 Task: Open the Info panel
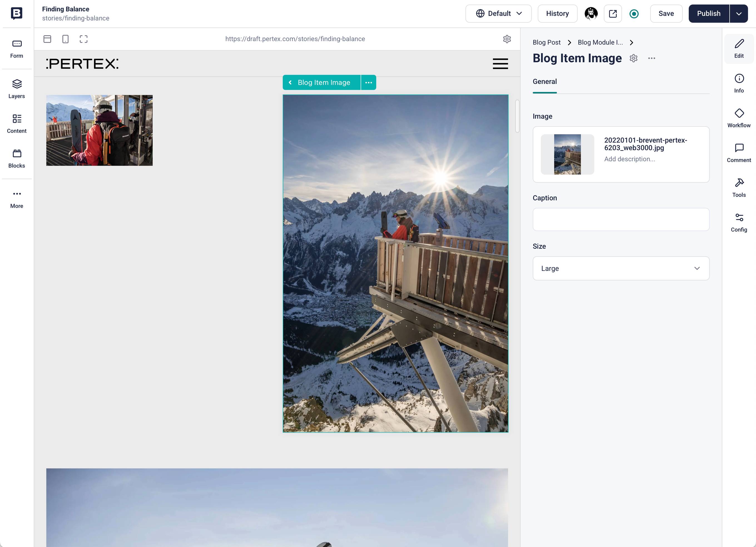tap(739, 83)
